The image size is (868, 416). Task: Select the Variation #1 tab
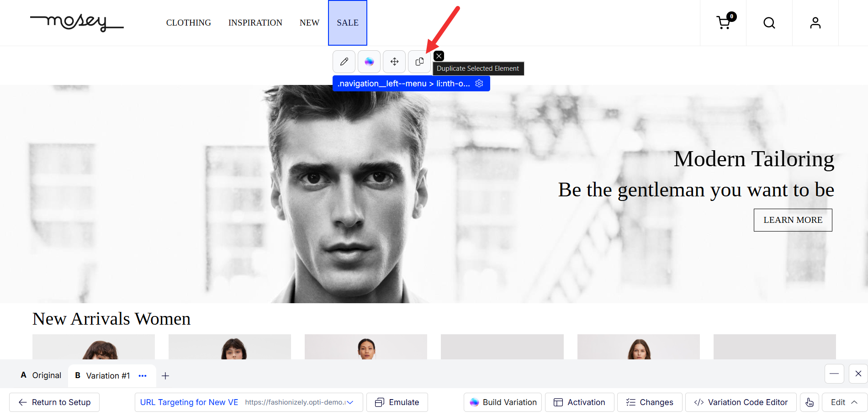[x=103, y=376]
